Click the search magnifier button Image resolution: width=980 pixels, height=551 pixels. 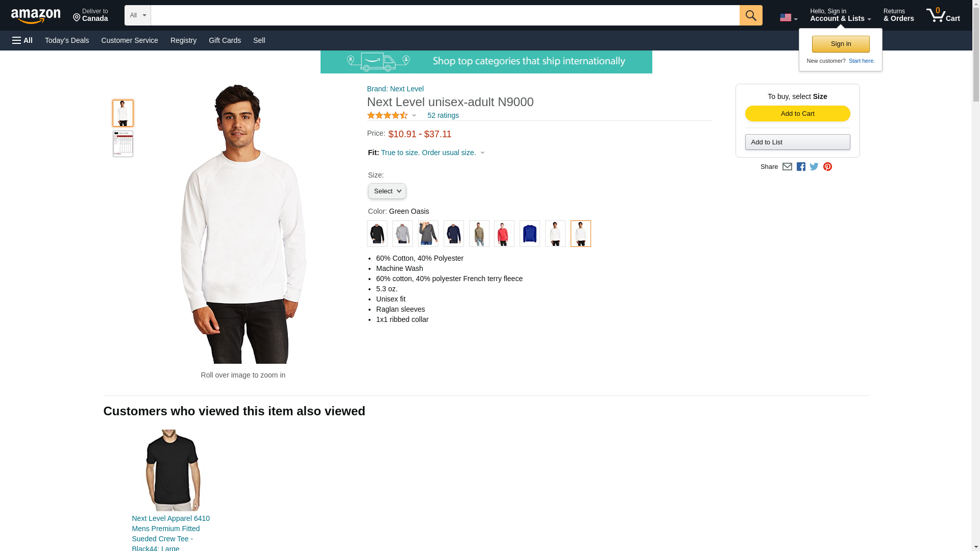click(750, 15)
